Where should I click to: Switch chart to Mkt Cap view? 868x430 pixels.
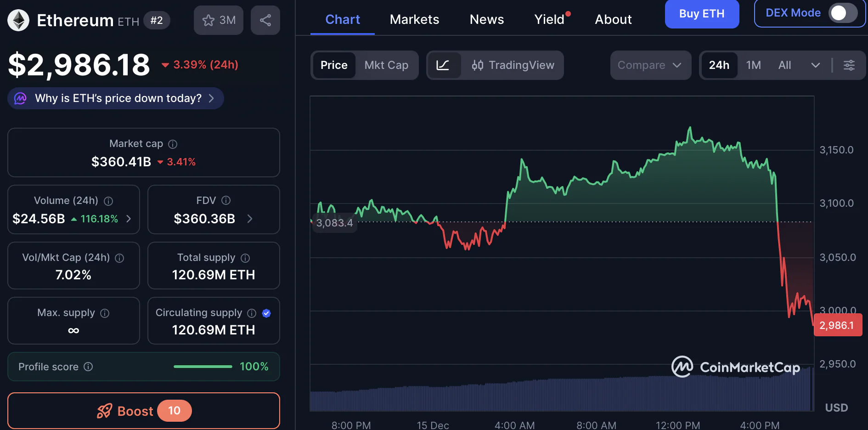pos(386,65)
